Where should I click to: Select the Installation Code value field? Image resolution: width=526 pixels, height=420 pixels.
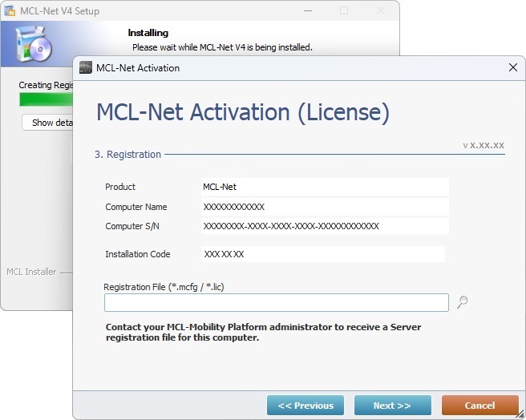323,254
